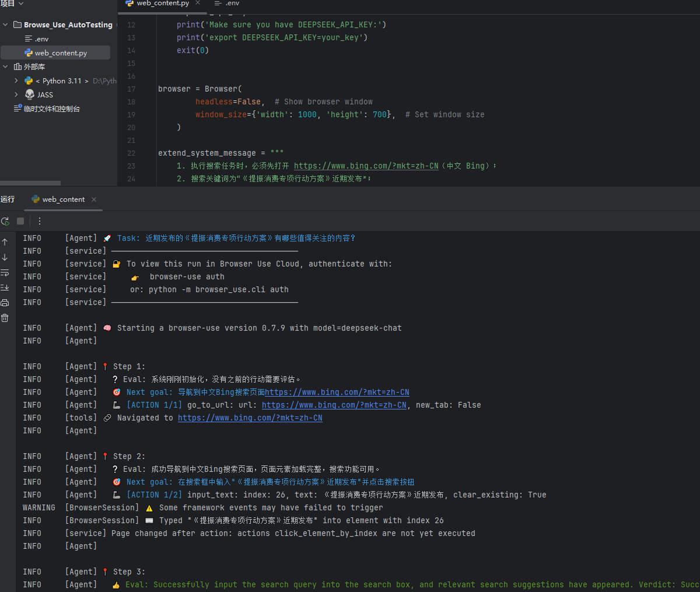Open Bing link on code line 23
This screenshot has height=592, width=700.
tap(366, 166)
